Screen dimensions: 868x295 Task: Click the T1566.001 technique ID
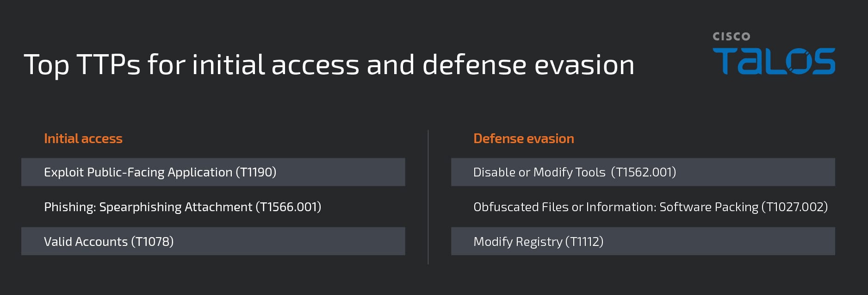tap(288, 207)
